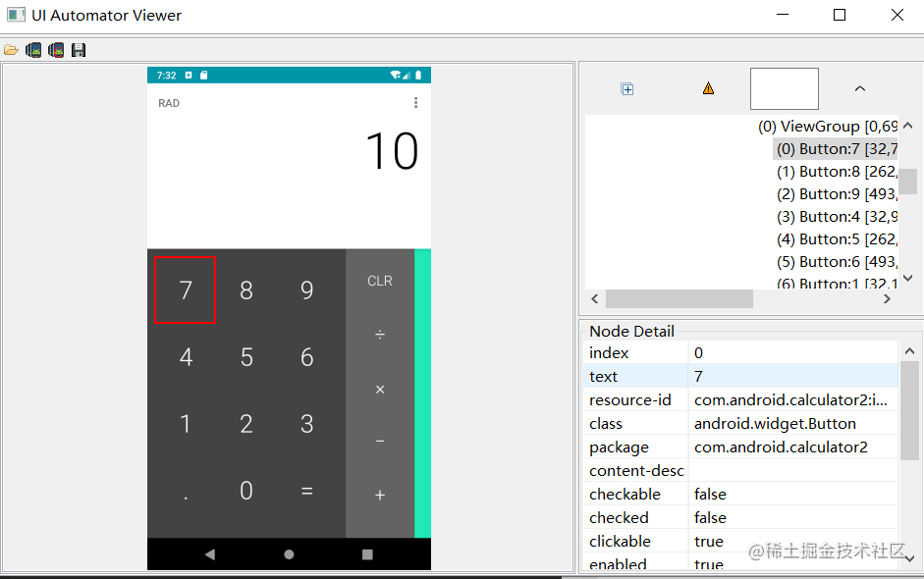The width and height of the screenshot is (924, 579).
Task: Tap the 1 key on the calculator
Action: [185, 424]
